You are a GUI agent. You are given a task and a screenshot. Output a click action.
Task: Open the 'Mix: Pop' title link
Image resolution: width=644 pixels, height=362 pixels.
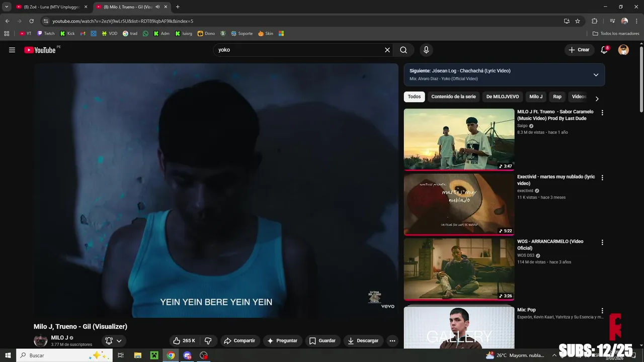click(526, 310)
